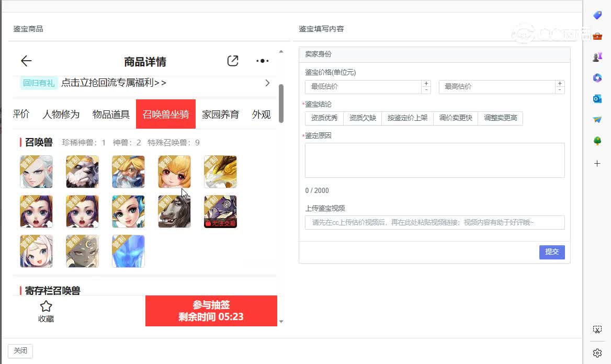Choose 资质优秀 appraisal conclusion
Viewport: 611px width, 364px height.
pyautogui.click(x=324, y=118)
